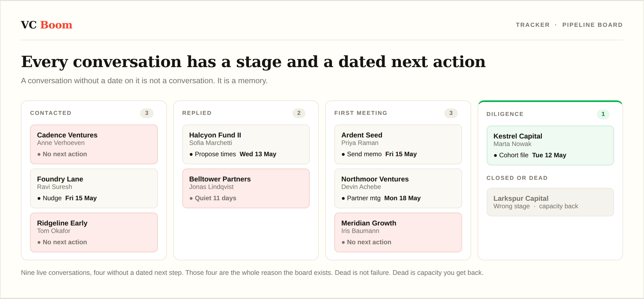Click Partner mtg Mon 18 May action
This screenshot has width=644, height=299.
coord(381,198)
